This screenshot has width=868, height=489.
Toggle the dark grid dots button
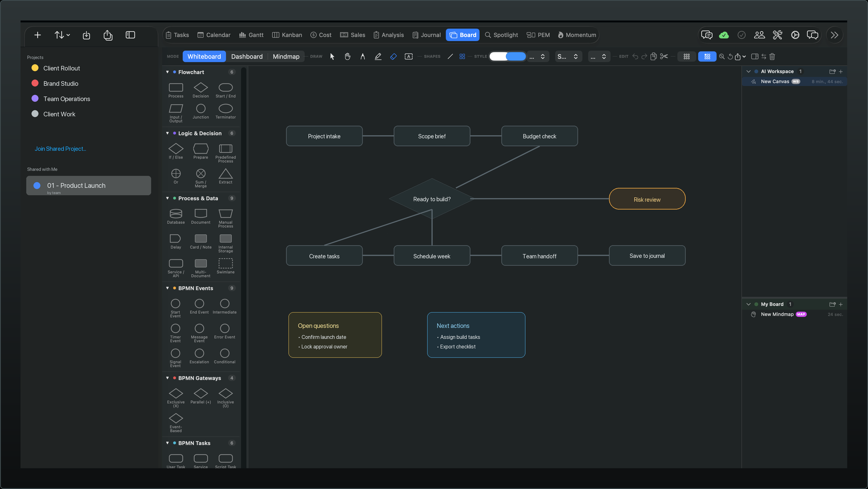point(687,57)
